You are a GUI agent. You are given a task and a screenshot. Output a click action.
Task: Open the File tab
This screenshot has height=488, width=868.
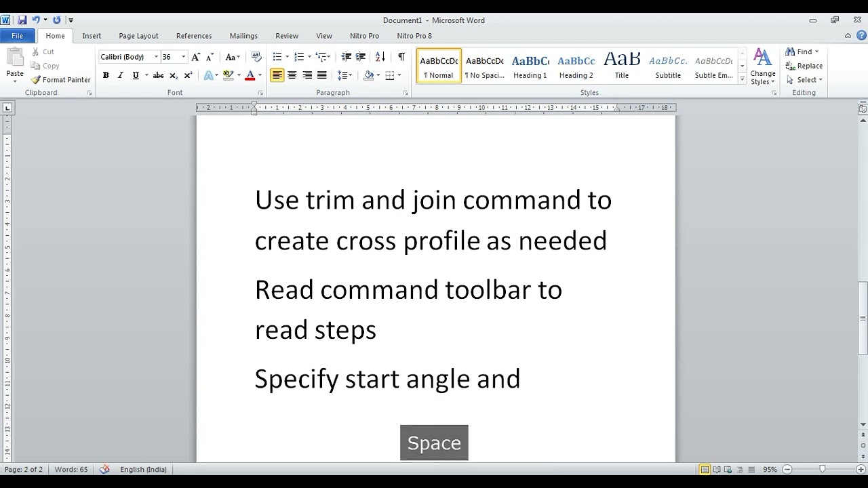click(18, 36)
